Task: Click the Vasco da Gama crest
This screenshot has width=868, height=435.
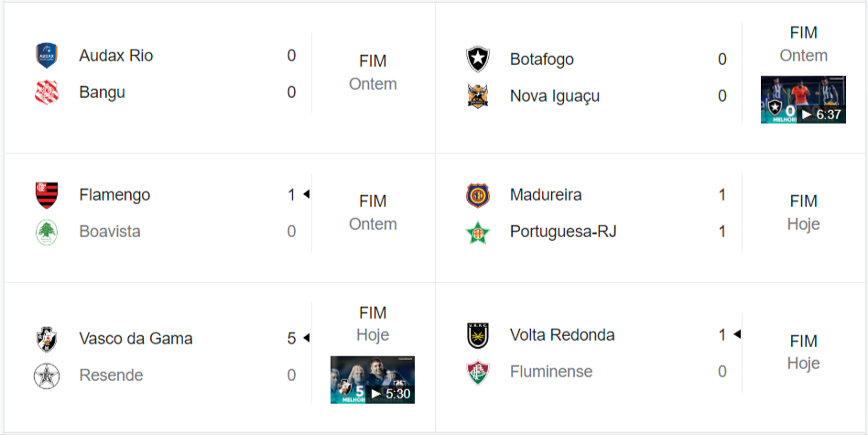Action: [46, 339]
